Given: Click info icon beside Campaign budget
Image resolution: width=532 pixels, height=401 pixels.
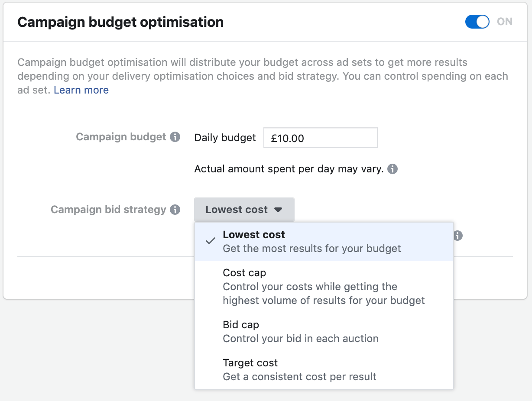Looking at the screenshot, I should [x=175, y=137].
